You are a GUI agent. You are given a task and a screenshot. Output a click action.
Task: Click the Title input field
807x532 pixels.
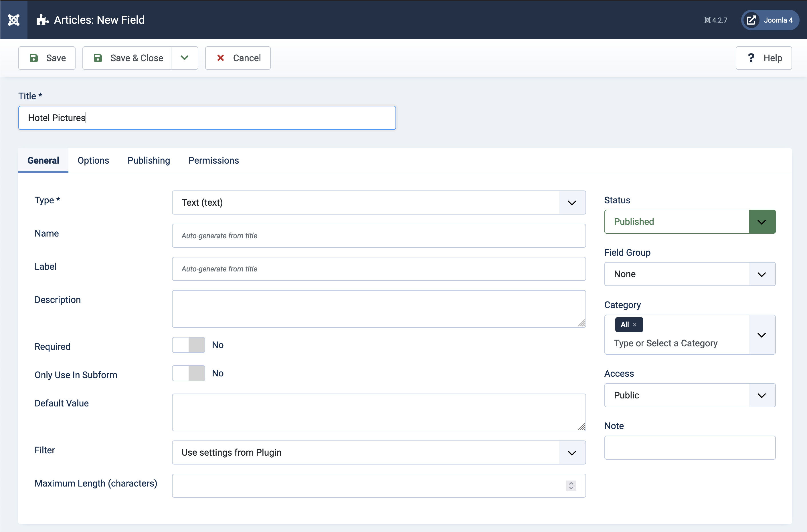207,118
